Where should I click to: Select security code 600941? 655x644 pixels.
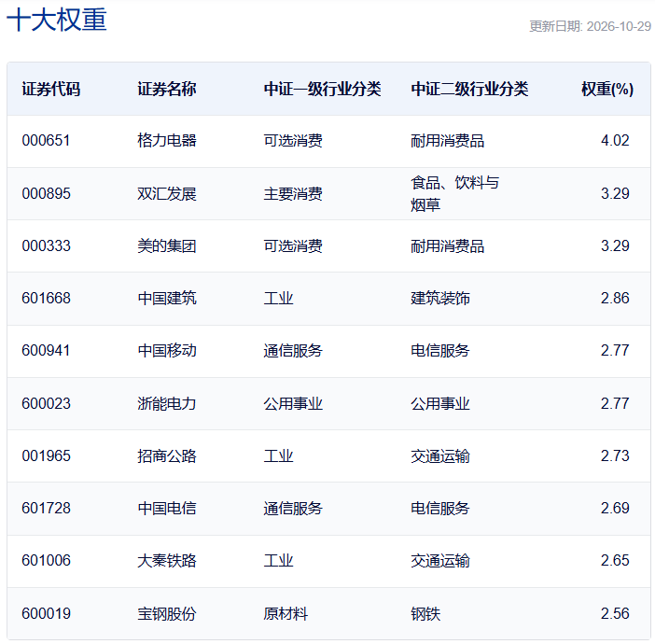pos(46,350)
